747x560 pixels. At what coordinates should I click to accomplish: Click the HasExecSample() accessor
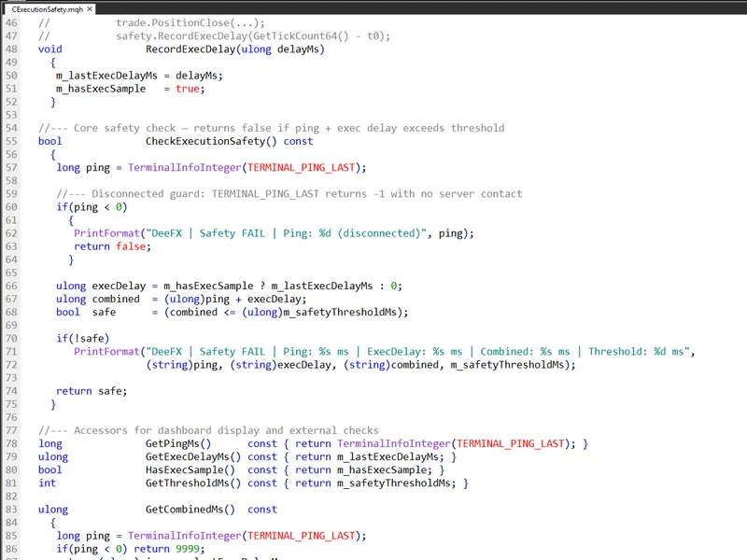tap(190, 469)
